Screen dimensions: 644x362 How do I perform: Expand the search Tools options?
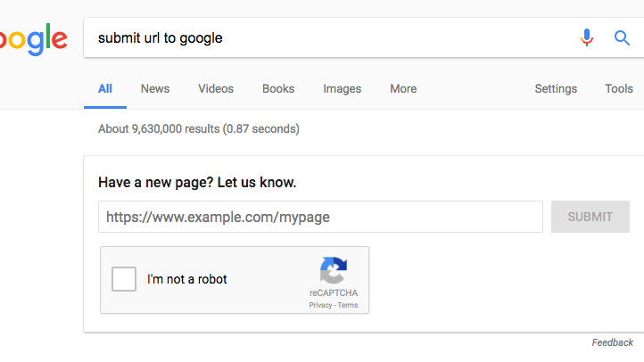point(619,89)
